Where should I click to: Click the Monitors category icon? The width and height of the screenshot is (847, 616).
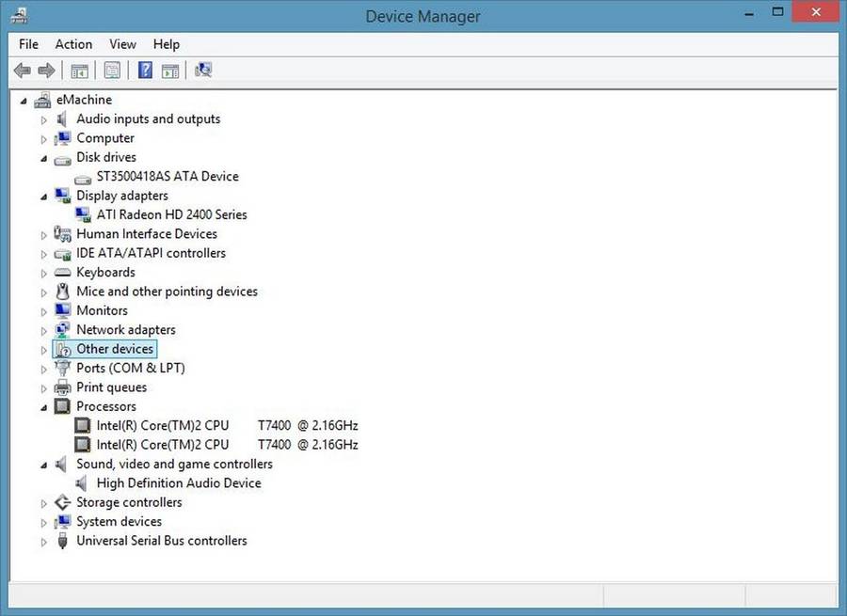tap(62, 310)
